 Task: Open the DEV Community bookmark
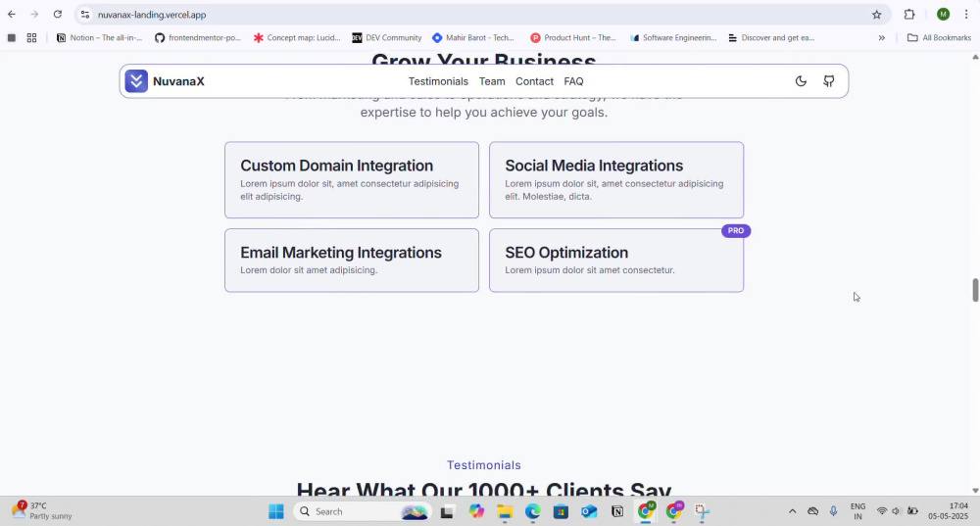[x=387, y=38]
